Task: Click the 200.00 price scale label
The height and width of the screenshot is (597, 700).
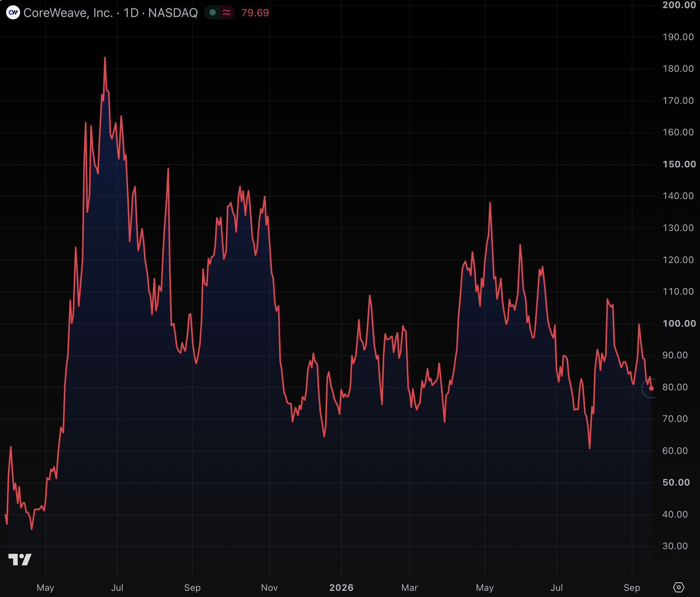Action: click(x=679, y=5)
